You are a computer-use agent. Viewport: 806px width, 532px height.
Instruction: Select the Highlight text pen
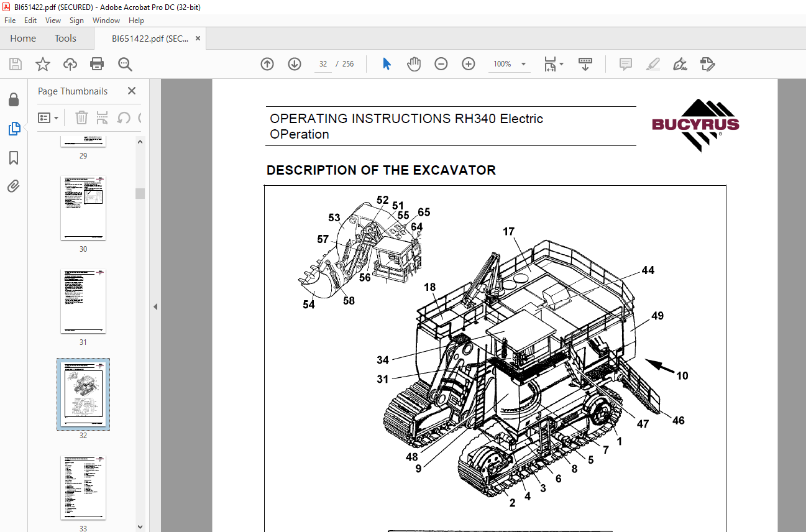click(x=653, y=64)
